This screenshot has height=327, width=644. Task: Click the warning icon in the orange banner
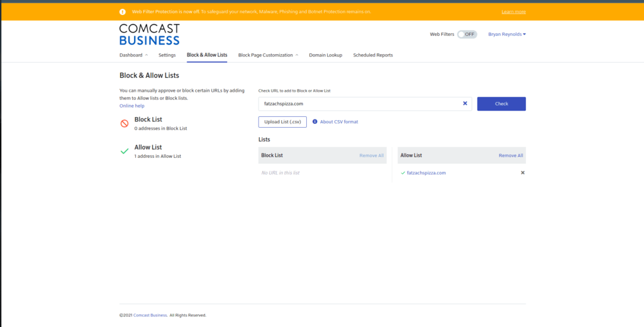(x=123, y=12)
